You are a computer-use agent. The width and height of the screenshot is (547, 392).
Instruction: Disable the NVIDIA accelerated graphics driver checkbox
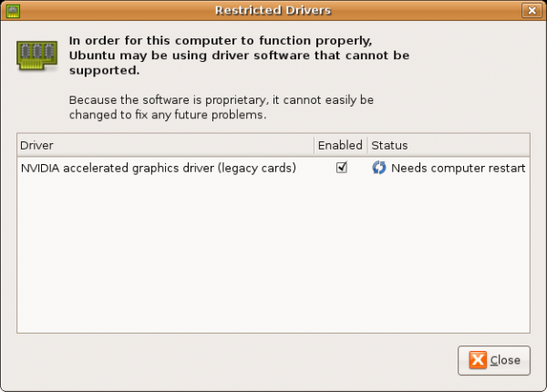coord(342,168)
